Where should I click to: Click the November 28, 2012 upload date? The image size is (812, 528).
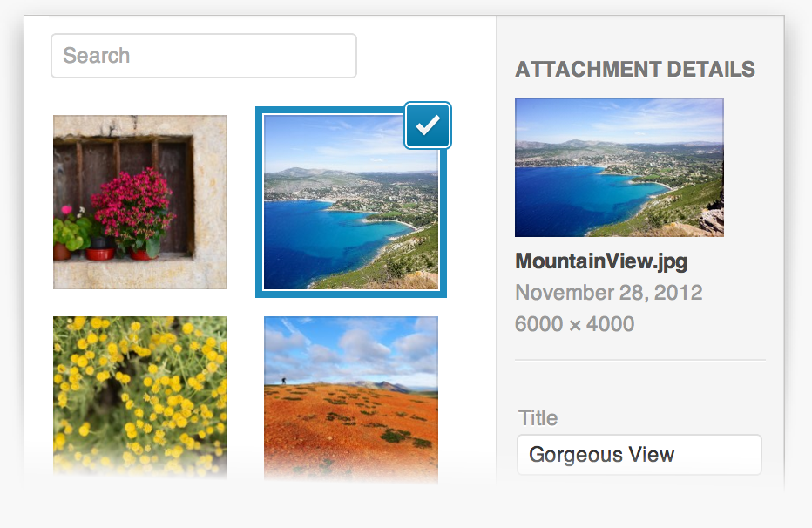coord(609,293)
